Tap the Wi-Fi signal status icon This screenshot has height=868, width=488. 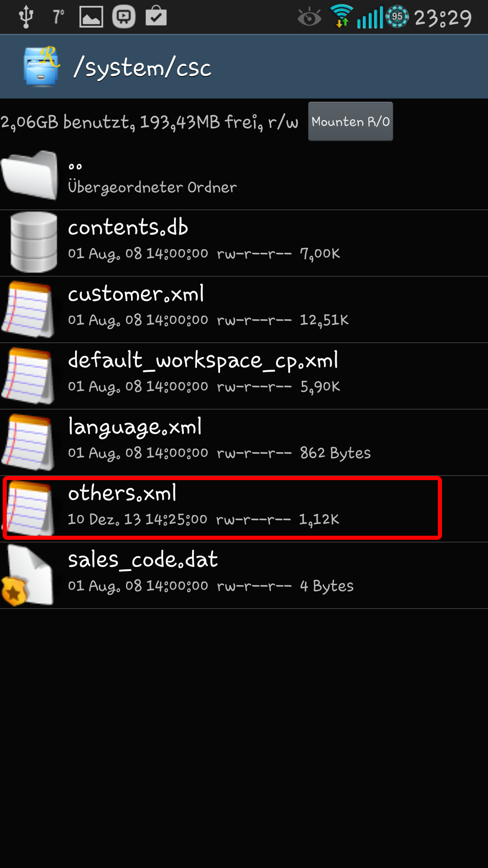(342, 16)
